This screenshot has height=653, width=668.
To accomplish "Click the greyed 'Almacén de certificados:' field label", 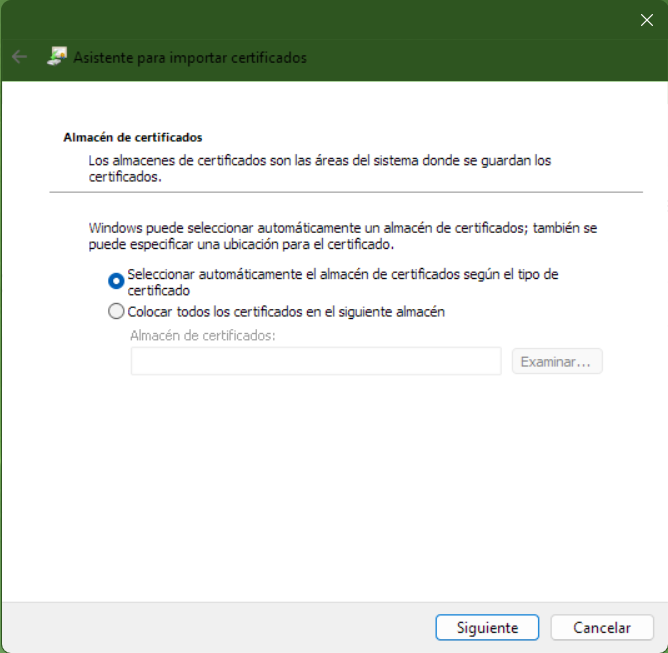I will (202, 336).
